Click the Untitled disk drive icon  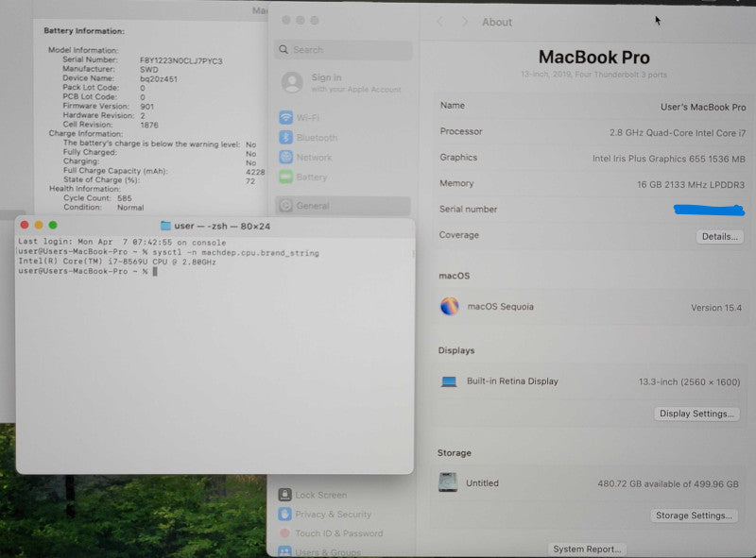[x=448, y=482]
